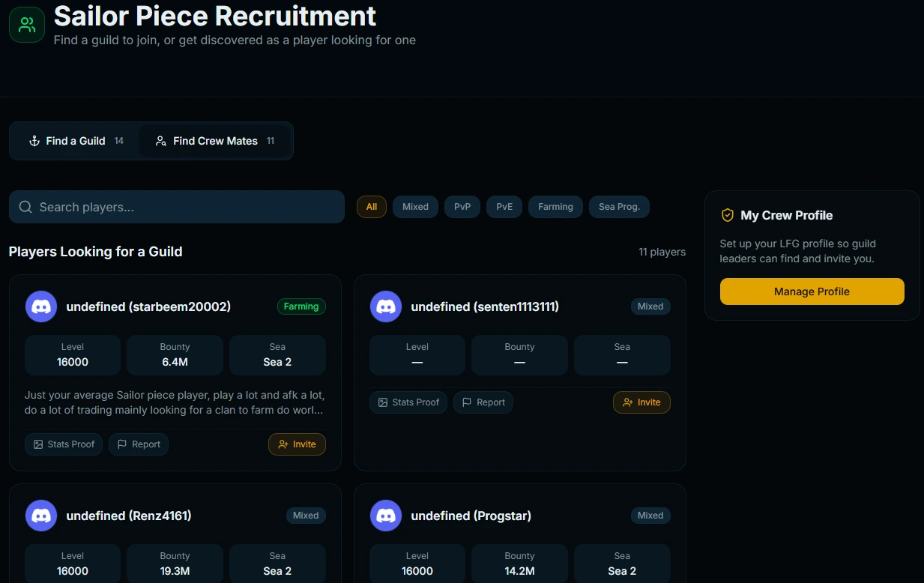Click the person-search icon on Find Crew Mates
The height and width of the screenshot is (583, 924).
160,141
